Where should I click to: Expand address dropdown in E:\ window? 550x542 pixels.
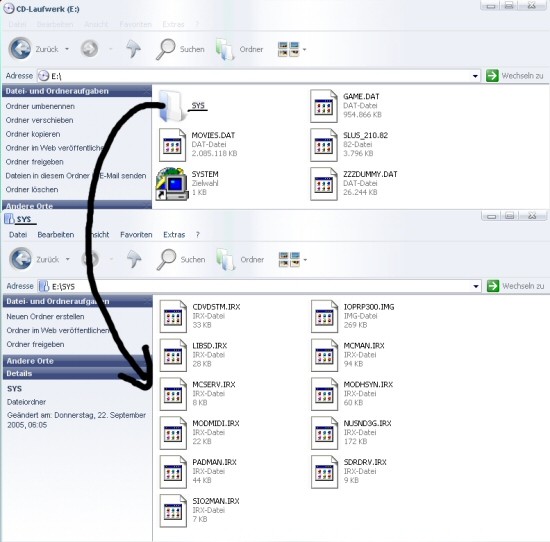pos(475,76)
